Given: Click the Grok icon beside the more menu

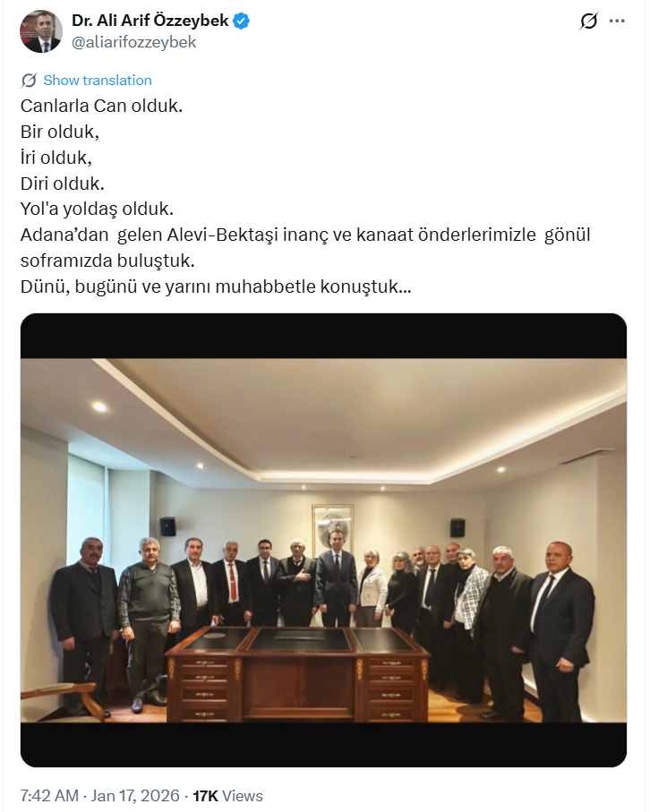Looking at the screenshot, I should (588, 21).
